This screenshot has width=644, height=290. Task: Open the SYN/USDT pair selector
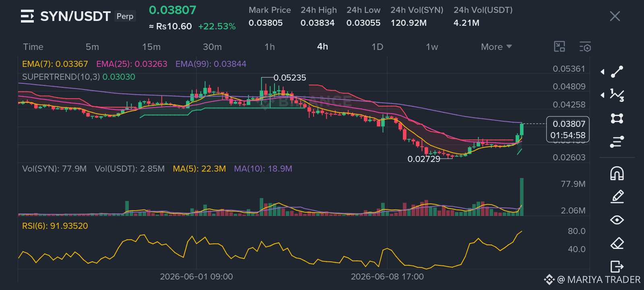point(75,16)
